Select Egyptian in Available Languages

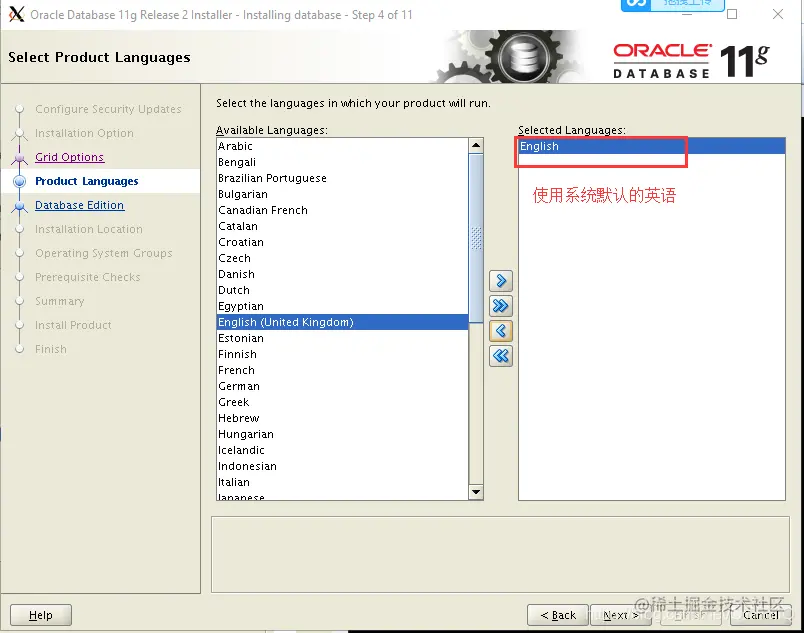tap(343, 306)
